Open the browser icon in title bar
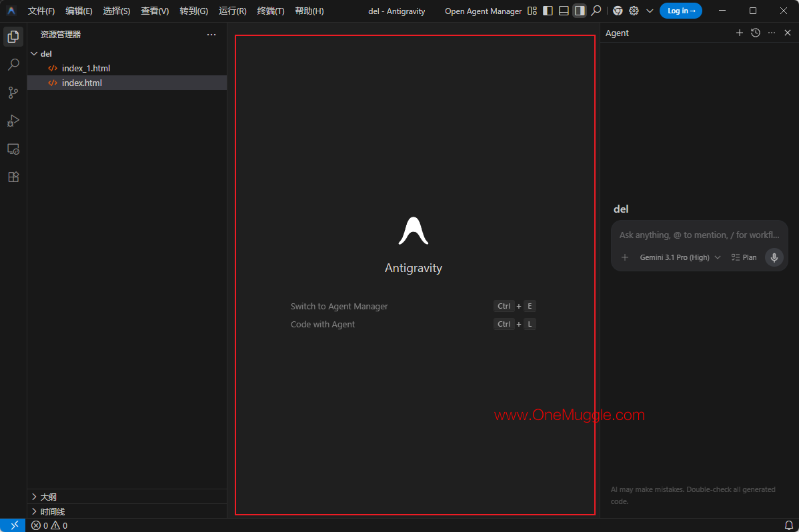The height and width of the screenshot is (532, 799). pyautogui.click(x=618, y=11)
